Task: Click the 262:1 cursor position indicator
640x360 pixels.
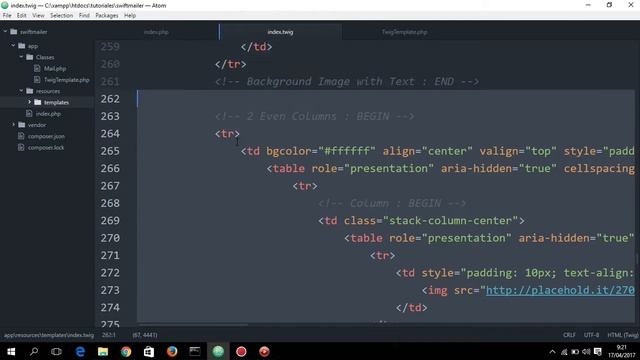Action: pyautogui.click(x=109, y=335)
